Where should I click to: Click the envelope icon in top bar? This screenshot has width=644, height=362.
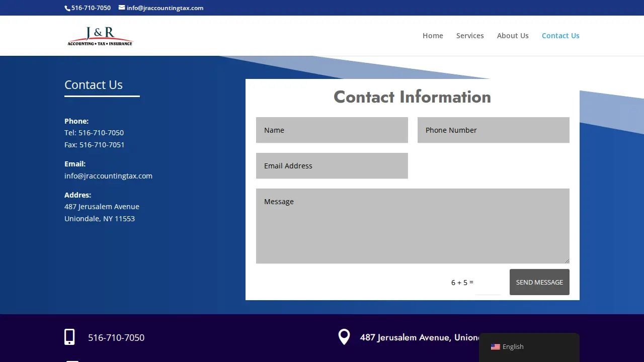pyautogui.click(x=122, y=8)
